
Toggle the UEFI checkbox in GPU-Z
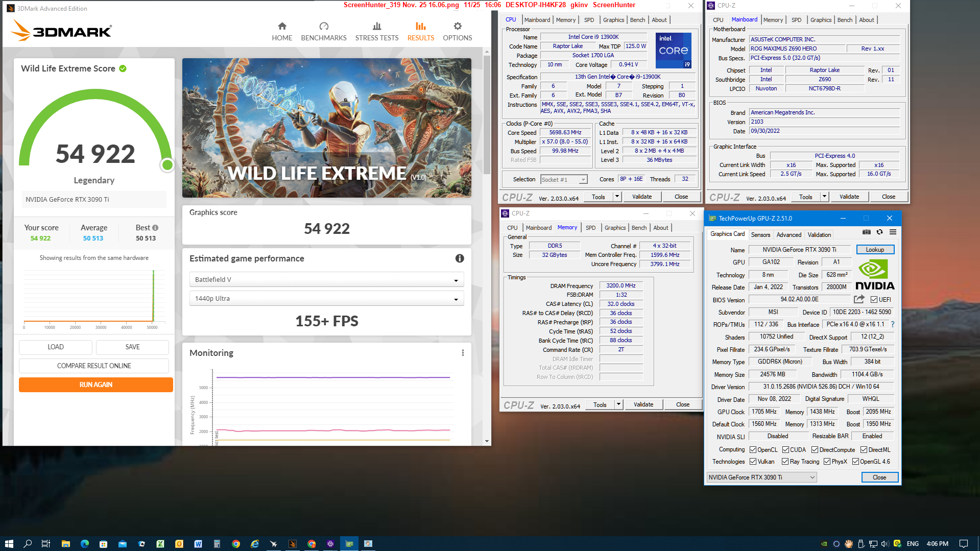tap(874, 300)
